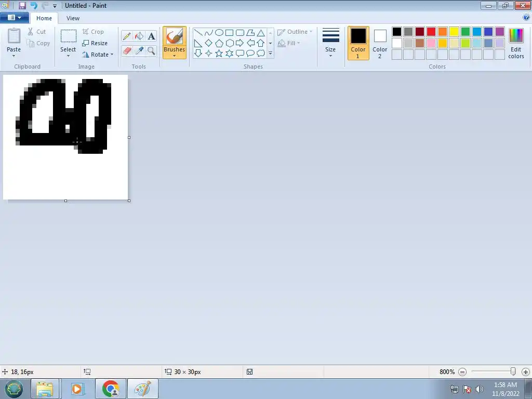Click the zoom out minus button
The height and width of the screenshot is (399, 532).
click(x=462, y=372)
